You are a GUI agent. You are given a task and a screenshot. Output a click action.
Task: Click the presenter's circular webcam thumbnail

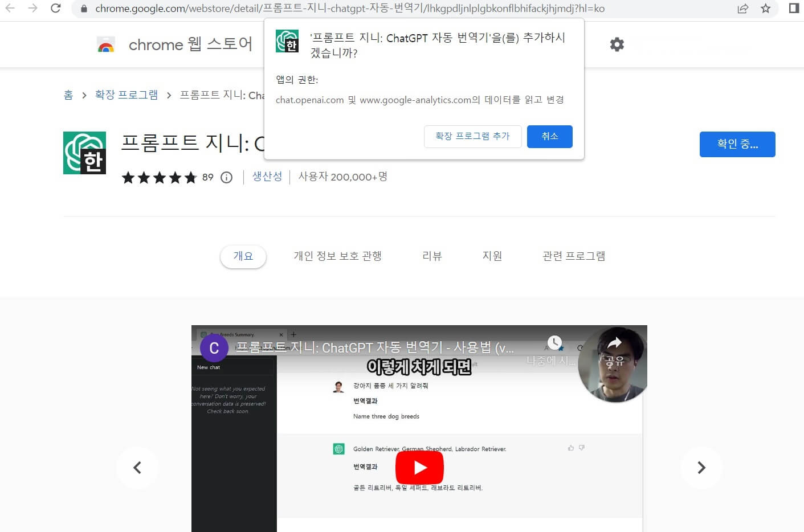(613, 365)
